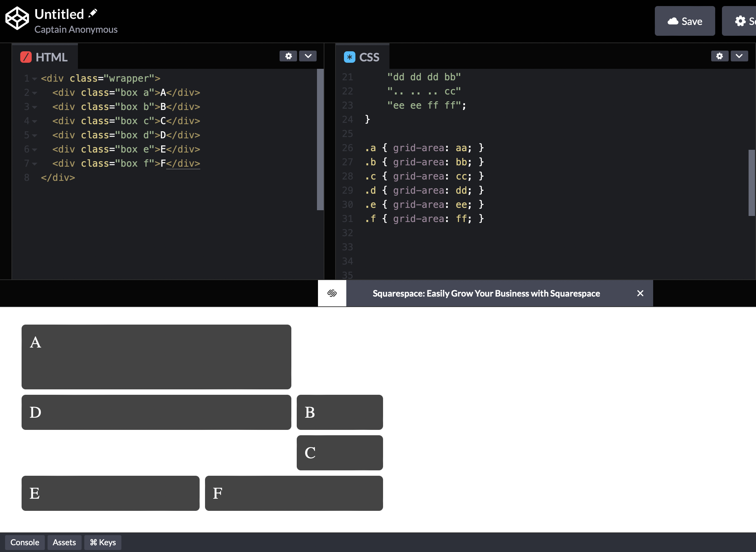Click the HTML line with class "wrapper"

[100, 78]
